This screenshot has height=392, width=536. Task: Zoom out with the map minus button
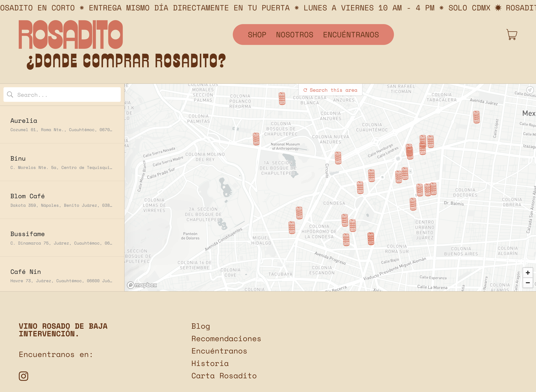pos(528,283)
